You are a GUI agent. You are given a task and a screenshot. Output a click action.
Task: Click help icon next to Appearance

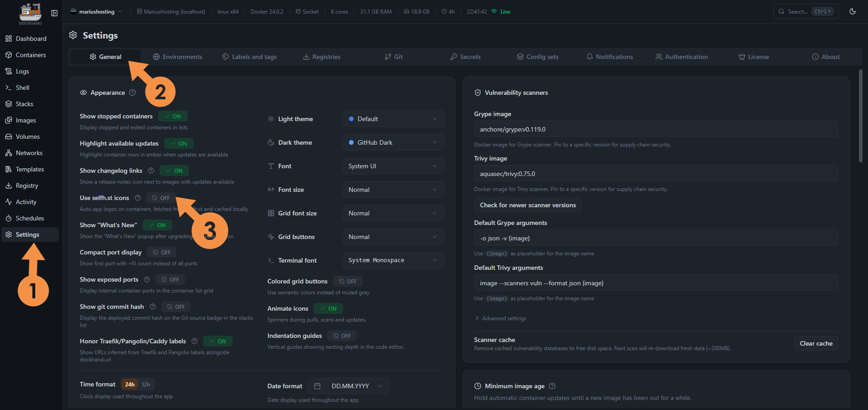(132, 93)
